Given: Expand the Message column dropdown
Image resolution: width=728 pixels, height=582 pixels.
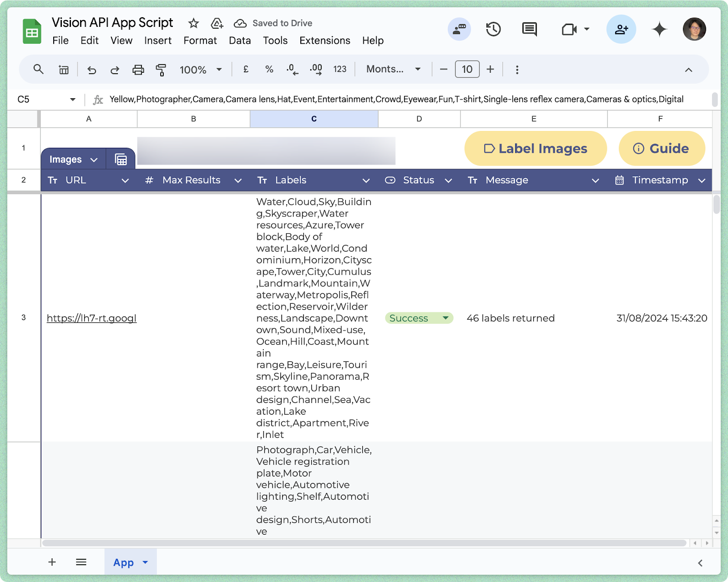Looking at the screenshot, I should pyautogui.click(x=595, y=181).
